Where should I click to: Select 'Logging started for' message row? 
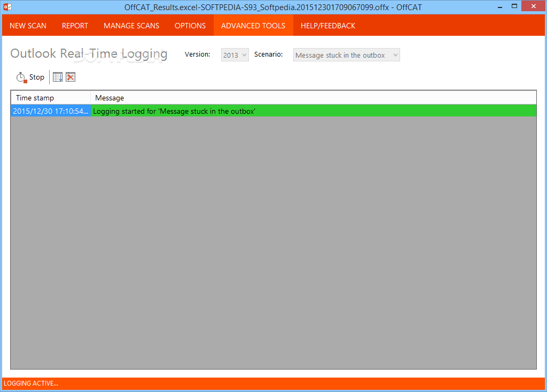pos(313,111)
